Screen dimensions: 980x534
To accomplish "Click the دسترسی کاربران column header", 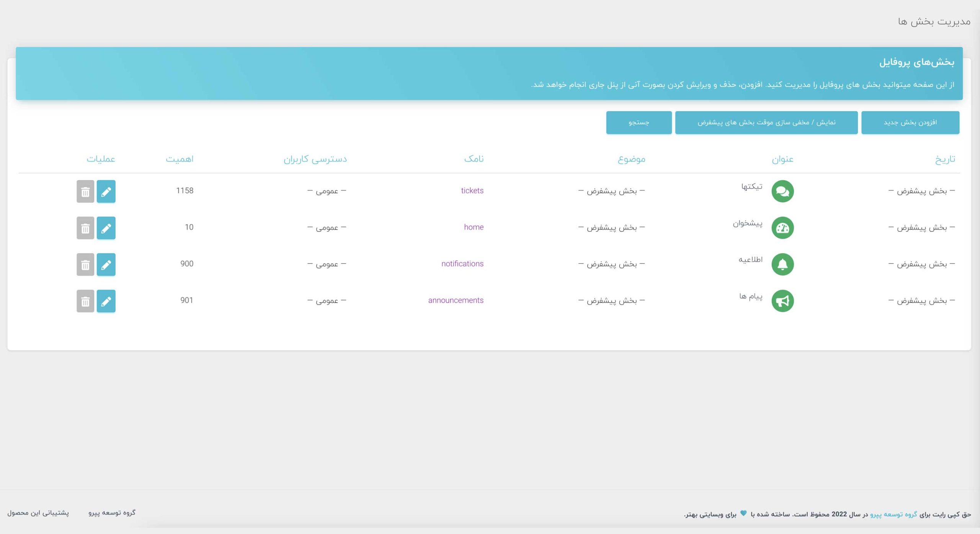I will click(315, 159).
